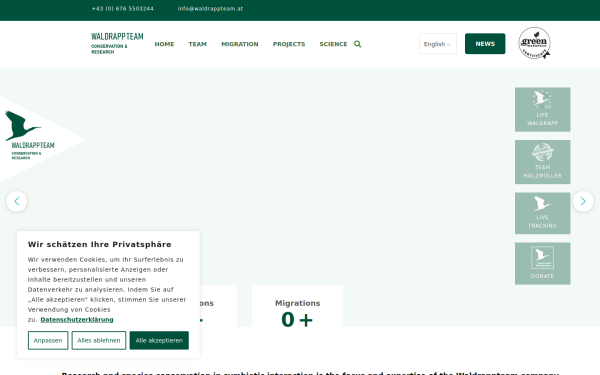Screen dimensions: 600x375
Task: Go to next slide arrow
Action: (x=583, y=201)
